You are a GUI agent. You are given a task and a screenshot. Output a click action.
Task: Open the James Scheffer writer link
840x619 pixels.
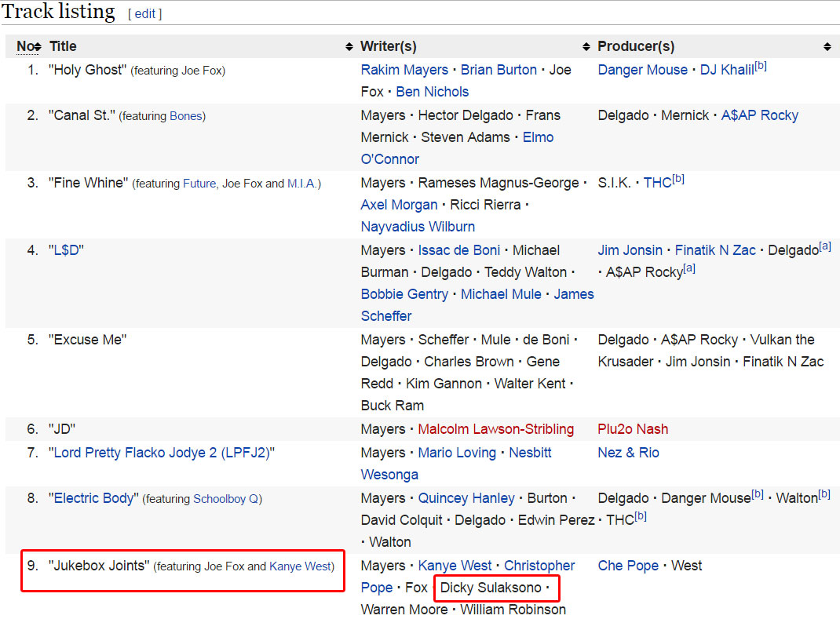pyautogui.click(x=574, y=294)
